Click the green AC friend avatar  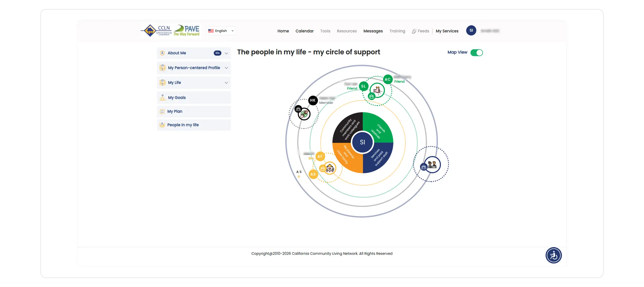tap(387, 79)
